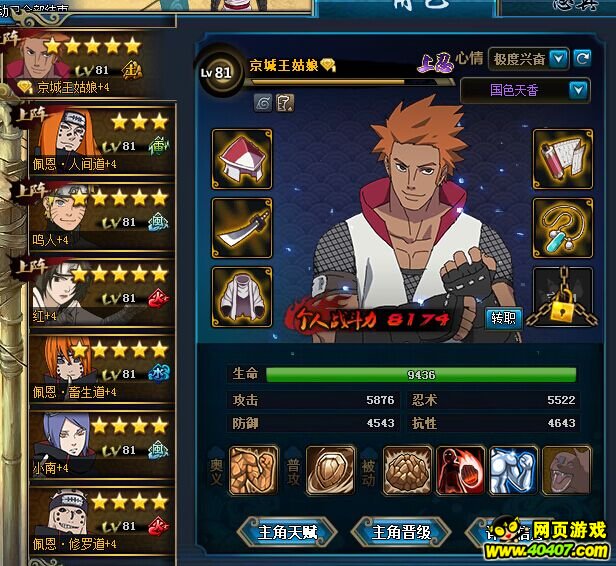Select the red flaming fist passive skill

point(460,470)
